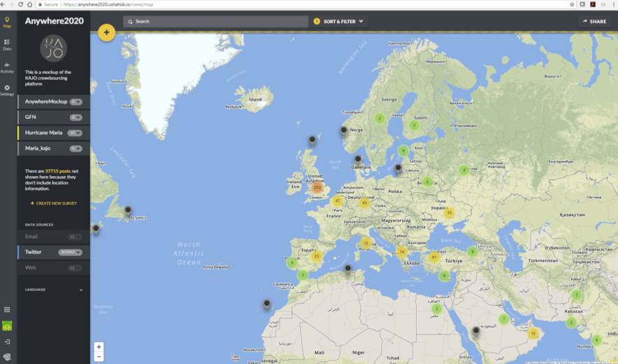Open the Activity view in sidebar

coord(7,68)
